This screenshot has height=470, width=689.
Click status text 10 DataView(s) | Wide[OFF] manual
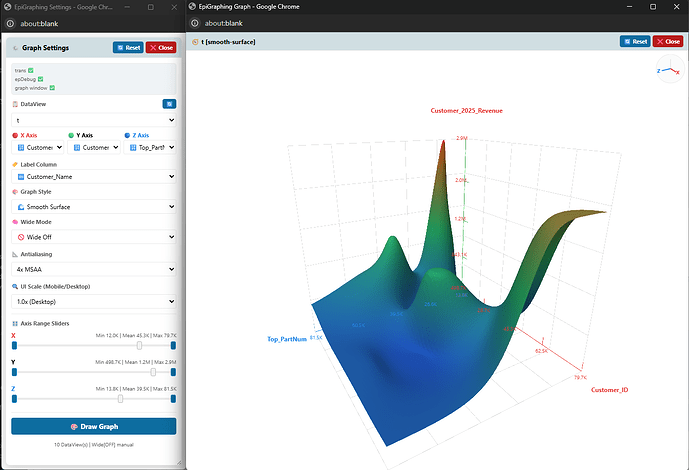point(94,445)
